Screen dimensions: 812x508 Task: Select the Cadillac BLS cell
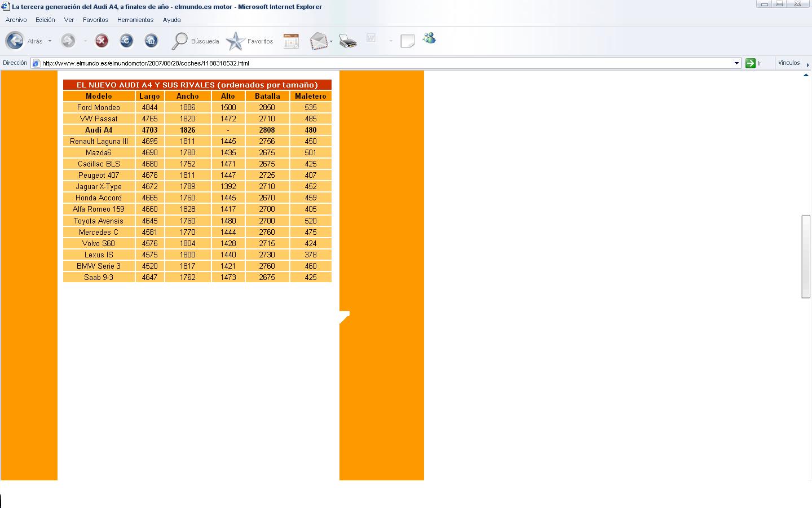pos(99,164)
